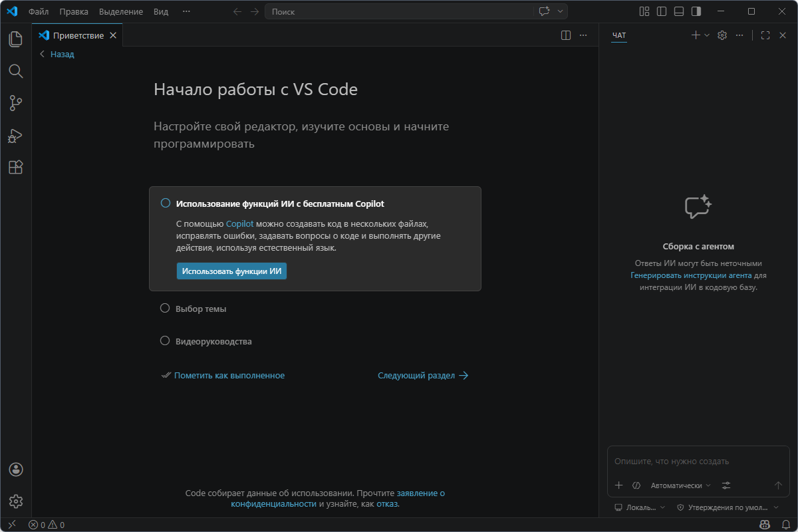Open the 'Файл' menu

tap(39, 11)
